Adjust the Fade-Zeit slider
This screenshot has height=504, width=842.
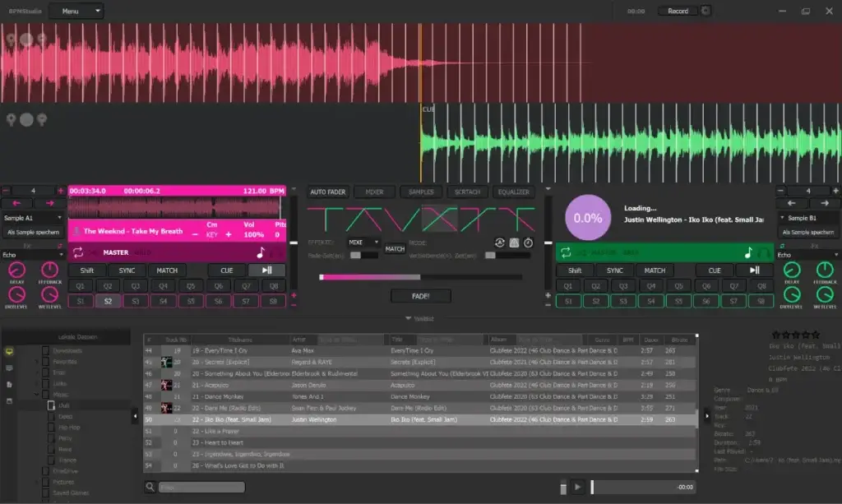(363, 256)
